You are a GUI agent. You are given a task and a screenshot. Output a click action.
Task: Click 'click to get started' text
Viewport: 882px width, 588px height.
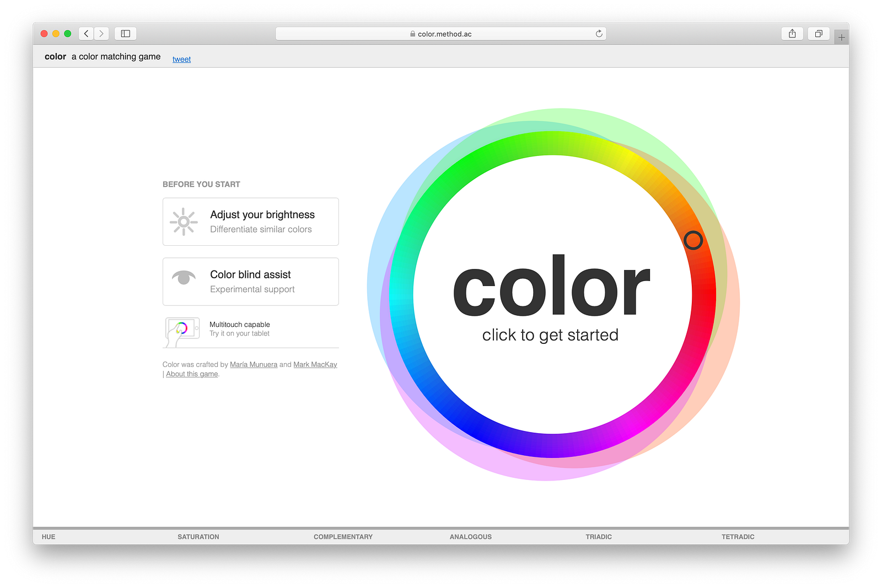pyautogui.click(x=550, y=335)
